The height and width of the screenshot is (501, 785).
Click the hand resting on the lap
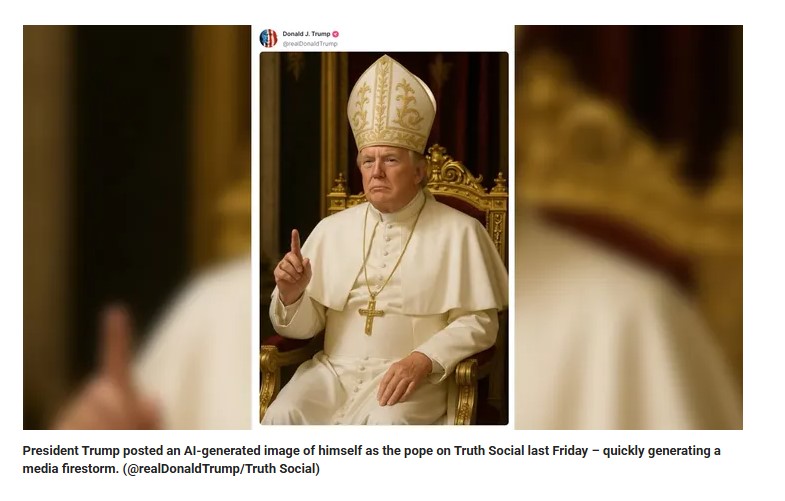pyautogui.click(x=403, y=378)
